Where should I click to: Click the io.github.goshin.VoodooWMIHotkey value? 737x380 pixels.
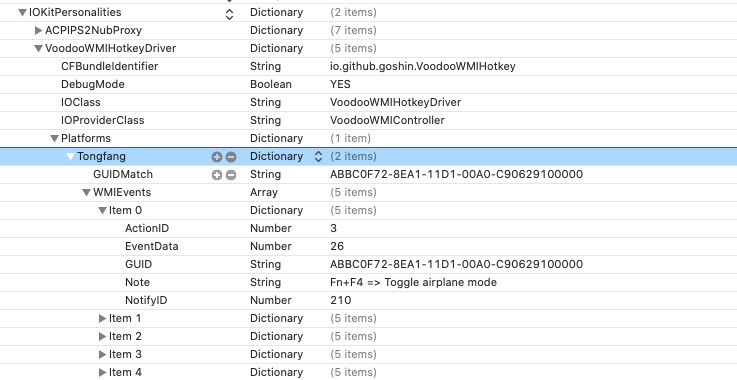point(423,66)
